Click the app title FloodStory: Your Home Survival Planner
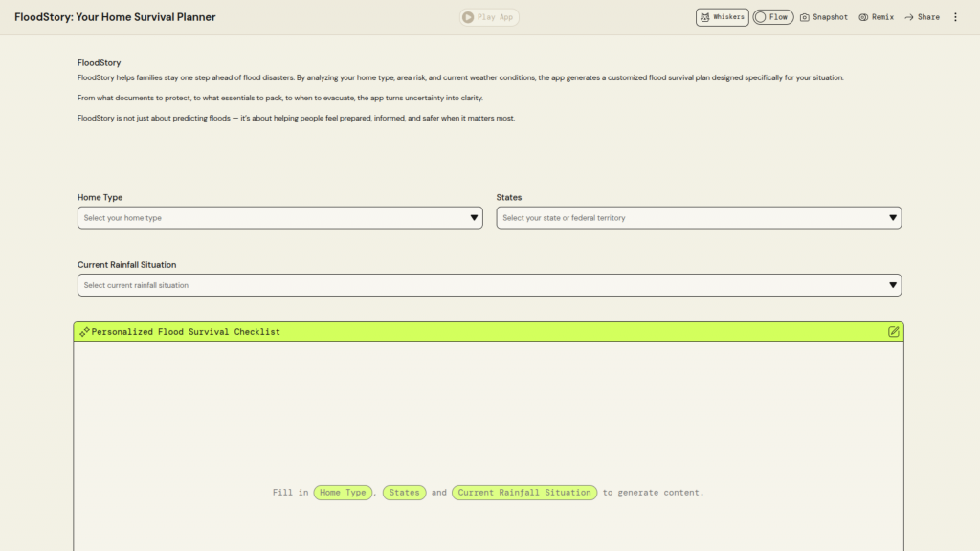This screenshot has height=551, width=980. tap(115, 17)
